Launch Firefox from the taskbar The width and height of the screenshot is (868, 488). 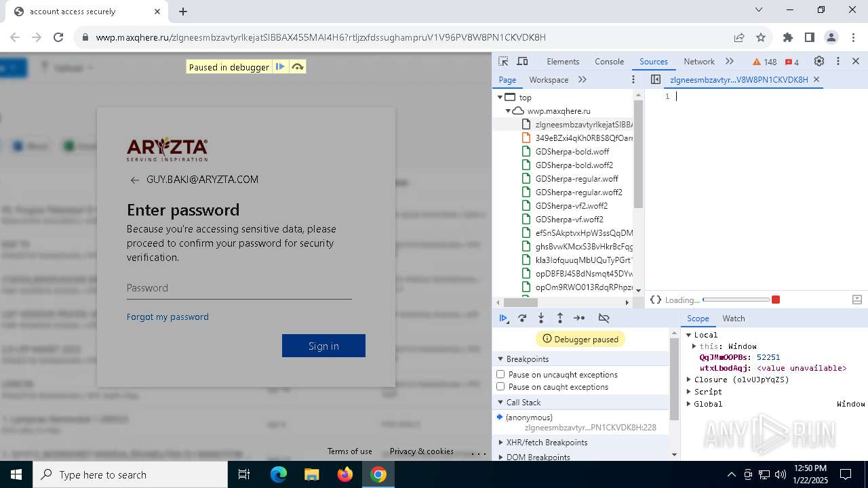pyautogui.click(x=345, y=474)
